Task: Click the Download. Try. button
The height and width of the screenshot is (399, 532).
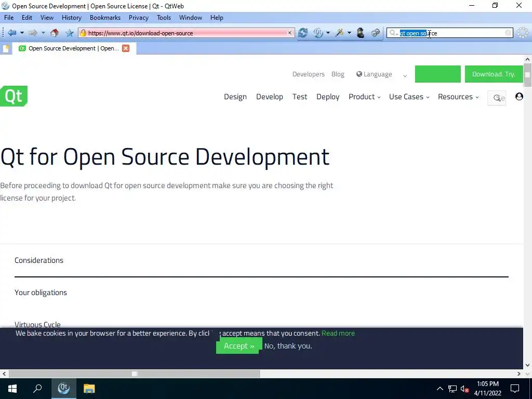Action: [x=494, y=74]
